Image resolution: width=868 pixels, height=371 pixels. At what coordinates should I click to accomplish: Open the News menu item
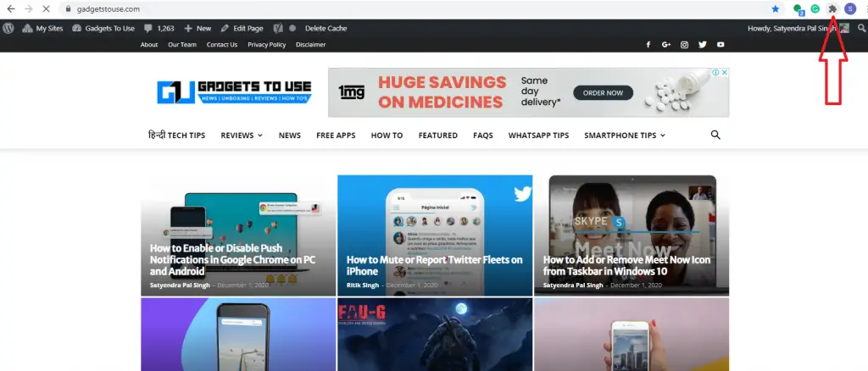290,136
